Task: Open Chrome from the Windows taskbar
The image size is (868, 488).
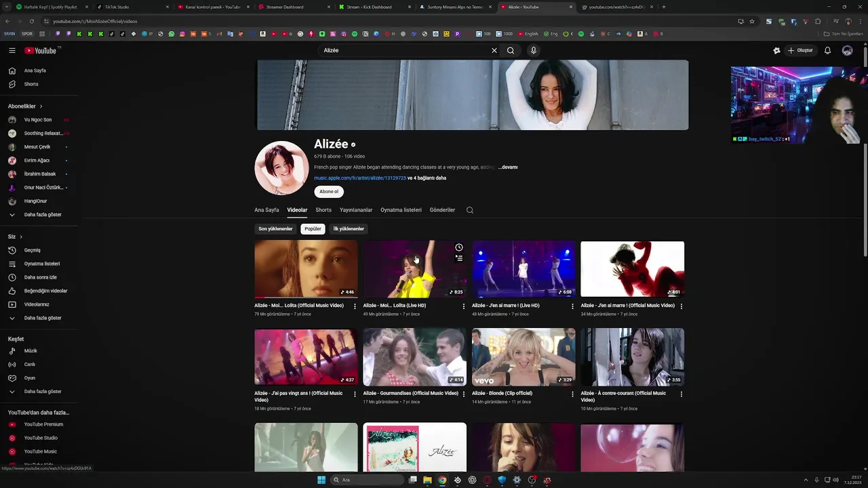Action: click(442, 480)
